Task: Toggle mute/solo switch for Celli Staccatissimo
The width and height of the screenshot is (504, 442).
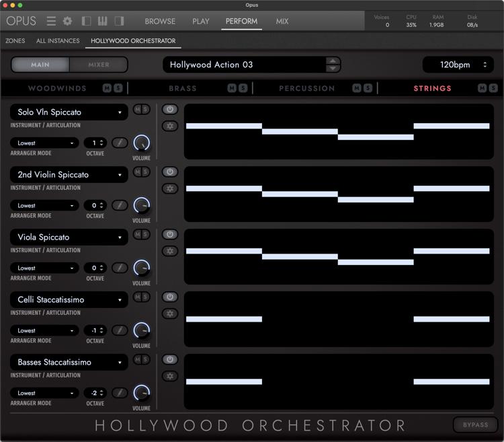Action: 141,297
